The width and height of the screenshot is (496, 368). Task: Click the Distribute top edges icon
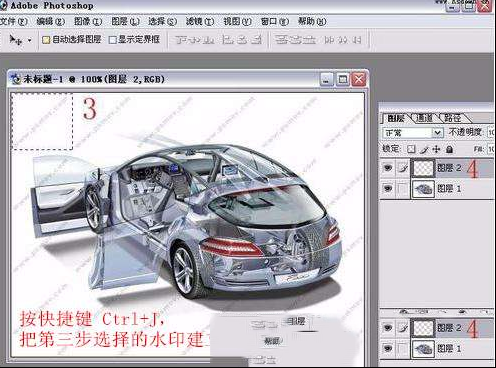point(281,40)
